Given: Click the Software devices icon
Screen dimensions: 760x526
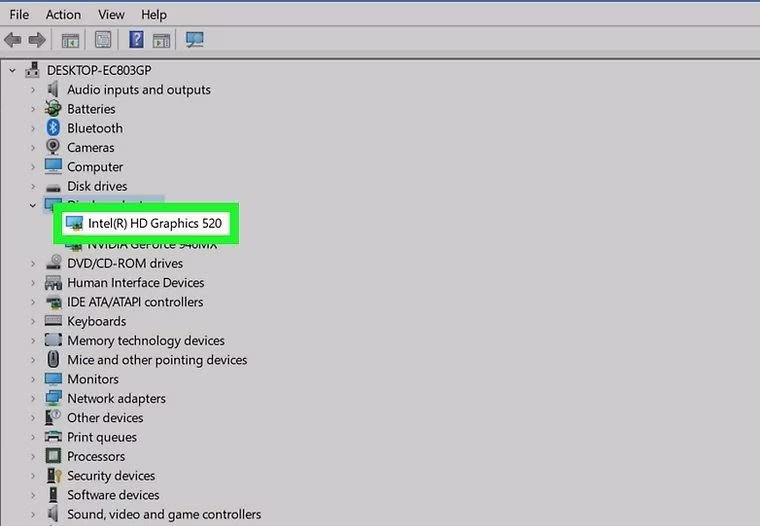Looking at the screenshot, I should coord(53,494).
